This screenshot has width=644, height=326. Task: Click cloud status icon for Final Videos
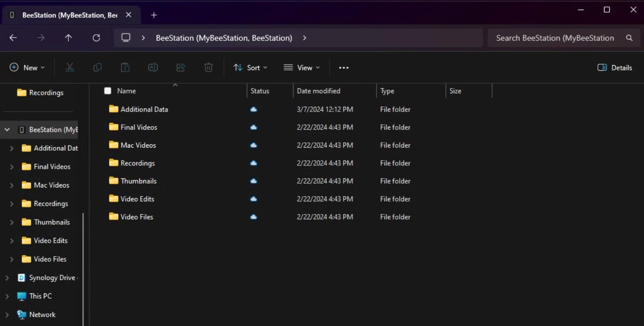(254, 127)
